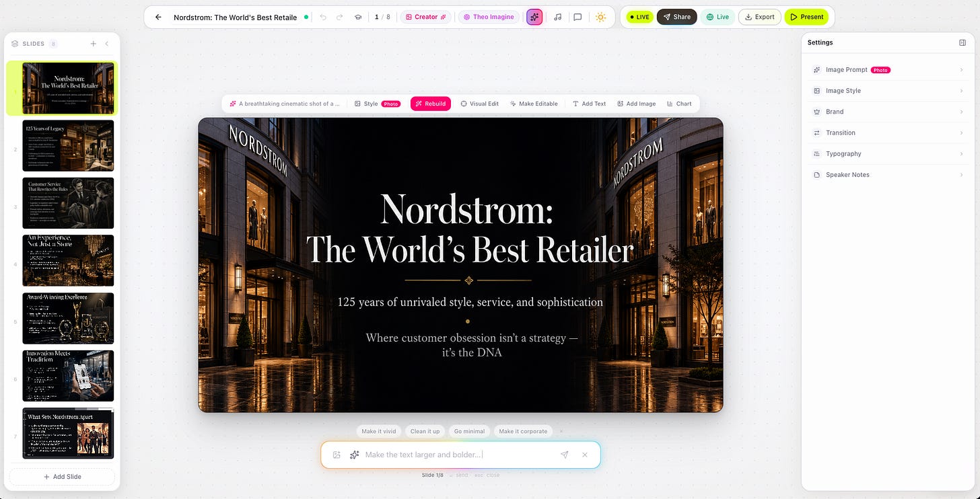Click the Settings panel layout icon

pos(963,42)
